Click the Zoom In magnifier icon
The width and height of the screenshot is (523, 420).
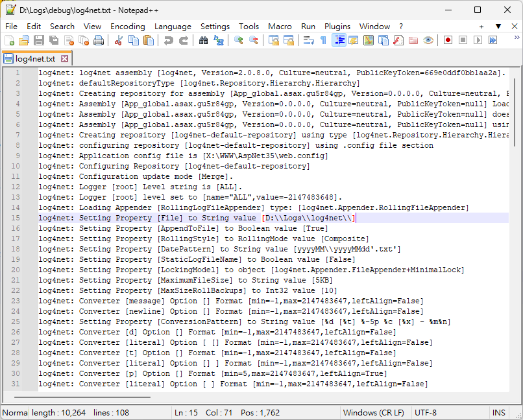pyautogui.click(x=239, y=40)
